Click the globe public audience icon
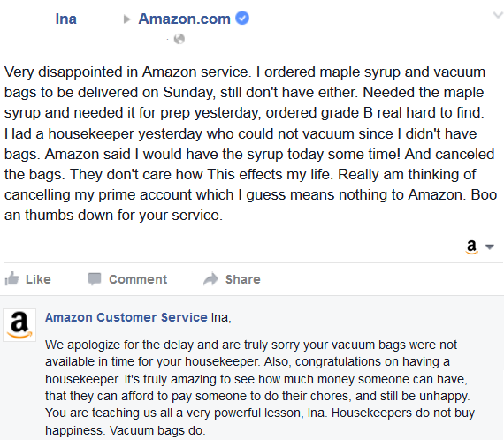 point(179,39)
